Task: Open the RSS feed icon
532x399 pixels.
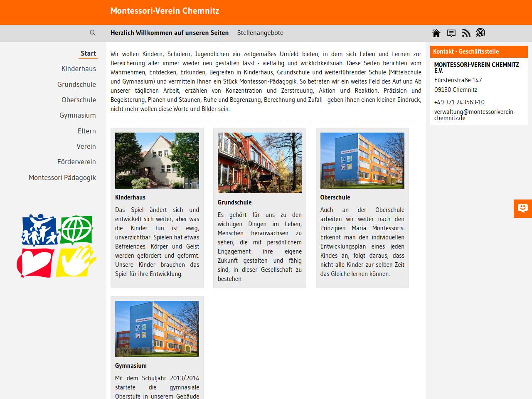Action: 466,33
